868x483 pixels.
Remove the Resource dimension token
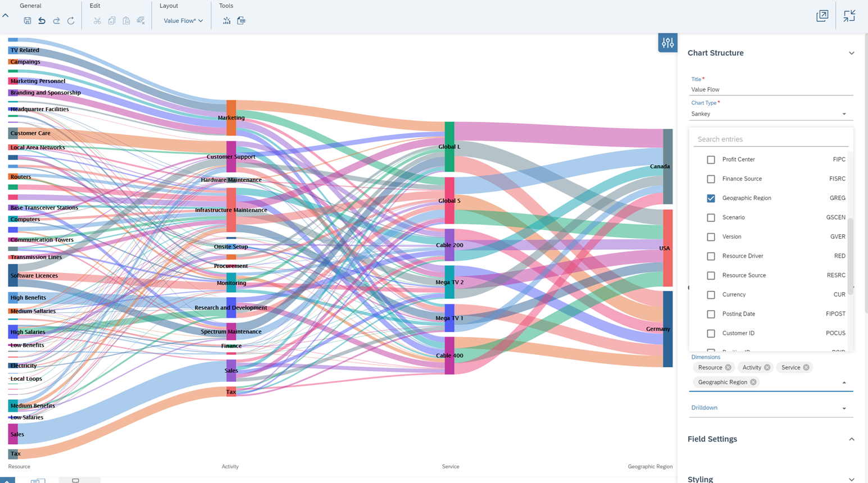728,367
